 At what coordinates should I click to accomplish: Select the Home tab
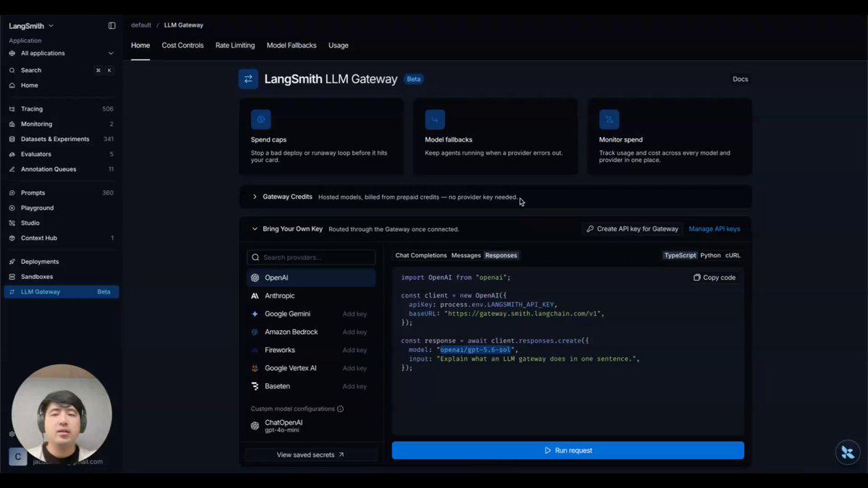point(140,46)
